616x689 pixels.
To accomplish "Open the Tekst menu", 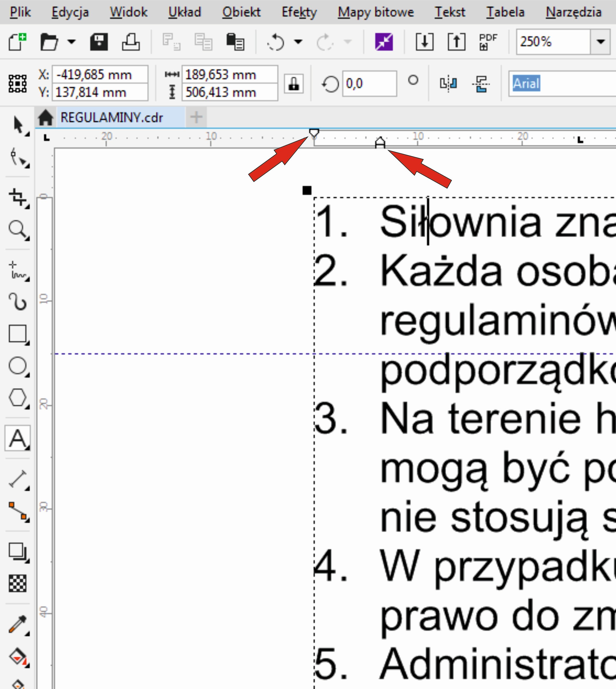I will pyautogui.click(x=450, y=12).
